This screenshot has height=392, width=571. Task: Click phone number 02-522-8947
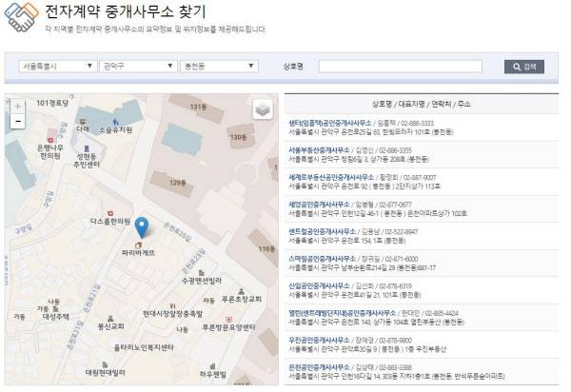click(x=402, y=232)
